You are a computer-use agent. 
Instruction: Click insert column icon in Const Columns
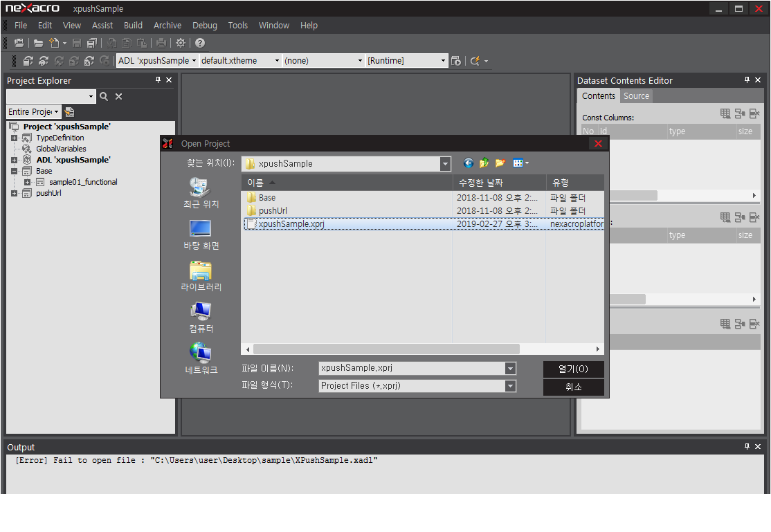[740, 113]
